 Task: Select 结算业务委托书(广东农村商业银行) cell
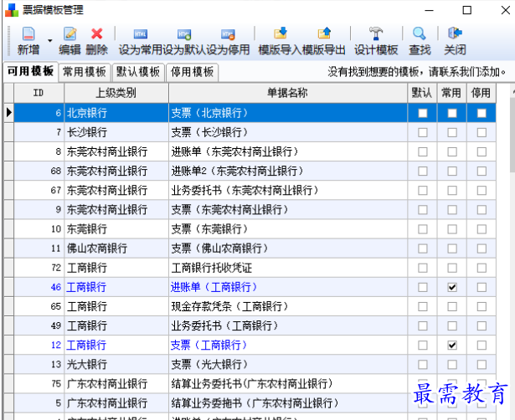[288, 384]
